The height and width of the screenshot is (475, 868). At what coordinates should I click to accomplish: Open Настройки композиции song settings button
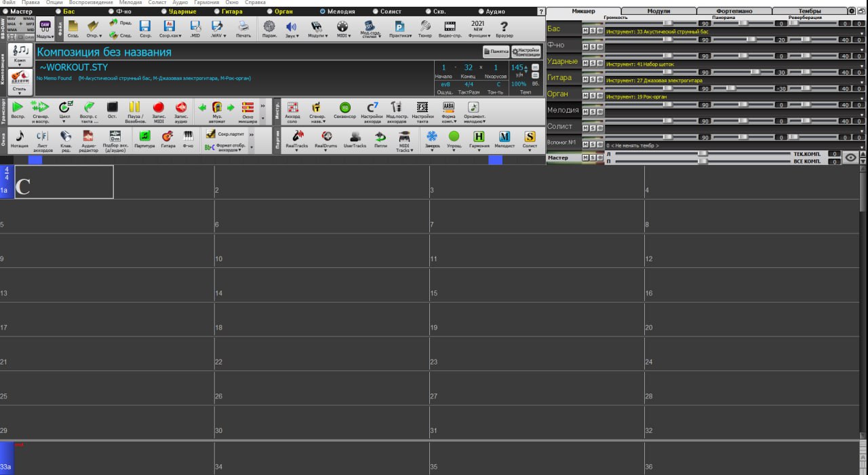[x=526, y=52]
